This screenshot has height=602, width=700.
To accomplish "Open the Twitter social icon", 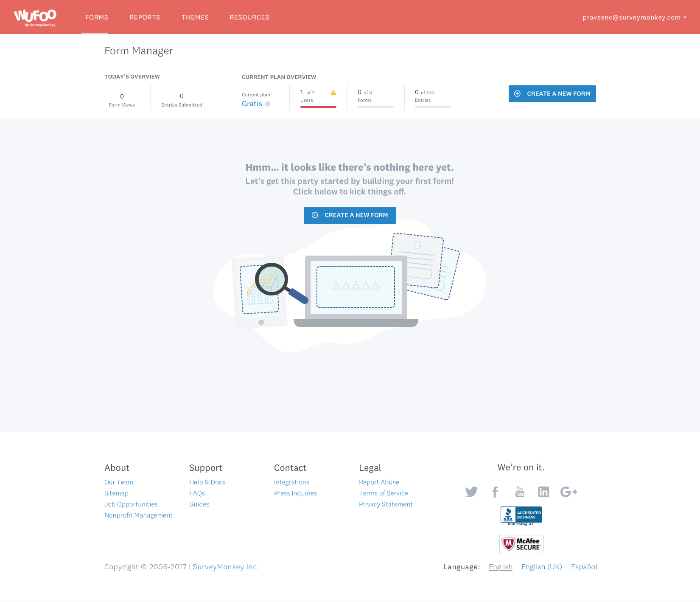I will pos(471,492).
